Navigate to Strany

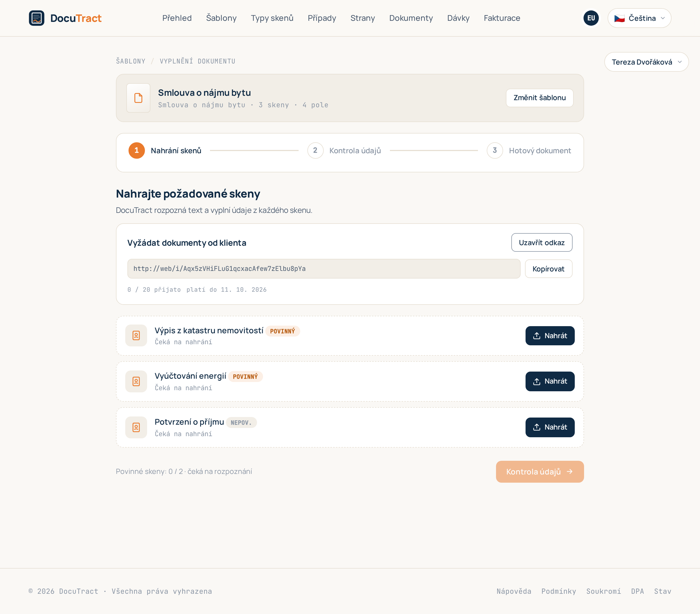363,18
